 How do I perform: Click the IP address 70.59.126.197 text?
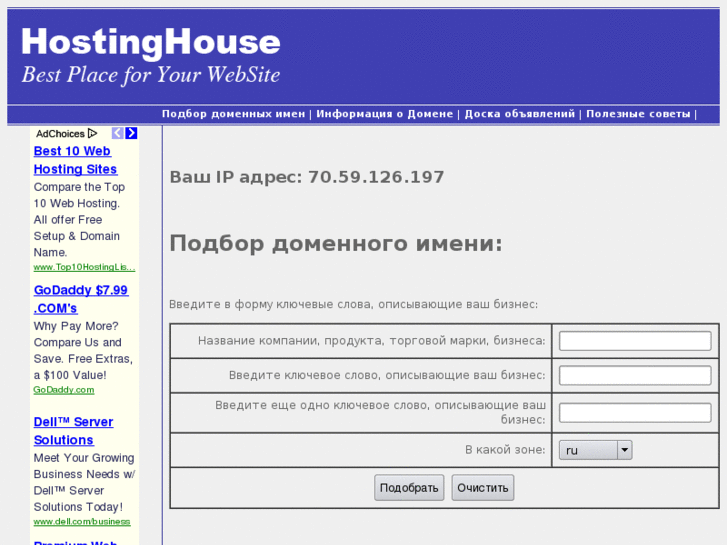click(376, 177)
